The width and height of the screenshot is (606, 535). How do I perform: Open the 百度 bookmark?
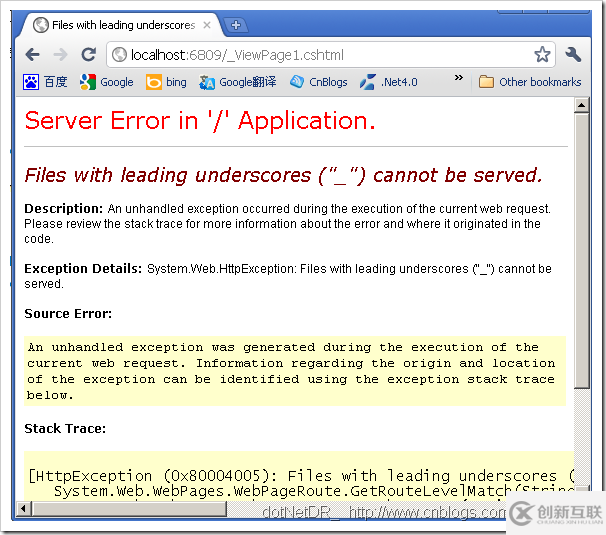[x=45, y=82]
